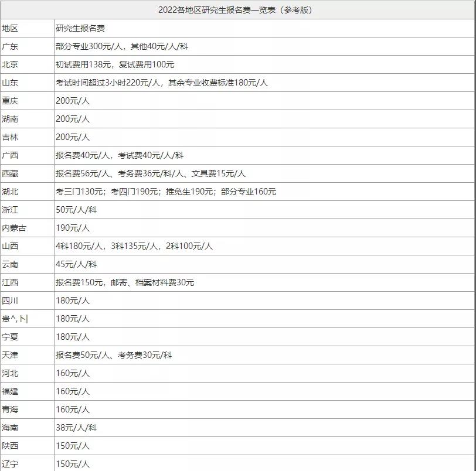Click the fee cell '报名费40元/人，考试费40元/人/科'
The width and height of the screenshot is (476, 471).
[x=120, y=155]
